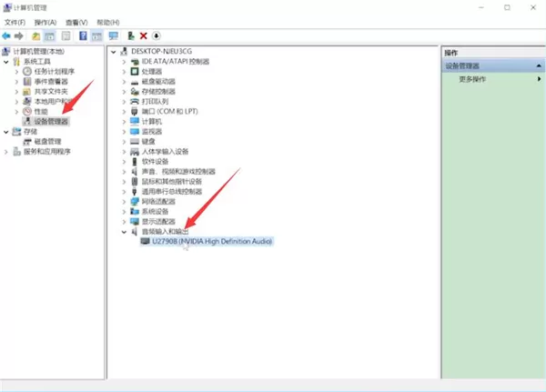Image resolution: width=546 pixels, height=392 pixels.
Task: Click the 键盘 keyboard icon
Action: click(x=135, y=141)
